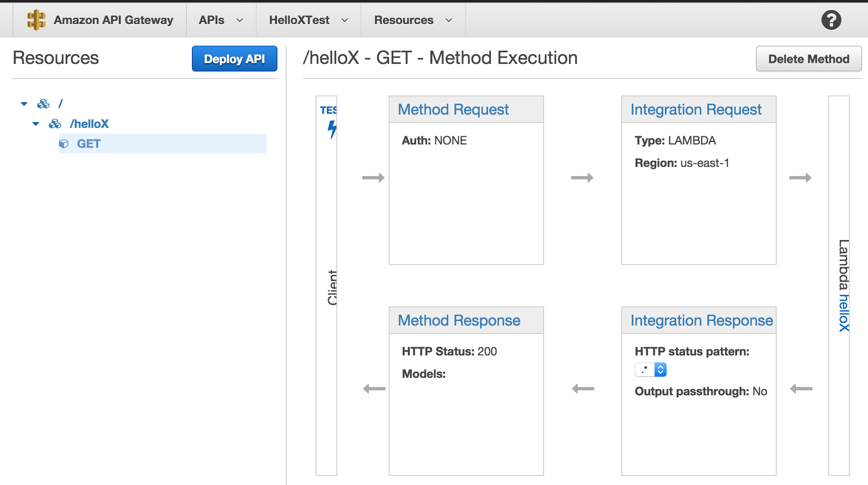Open the Method Request panel
868x485 pixels.
[453, 110]
